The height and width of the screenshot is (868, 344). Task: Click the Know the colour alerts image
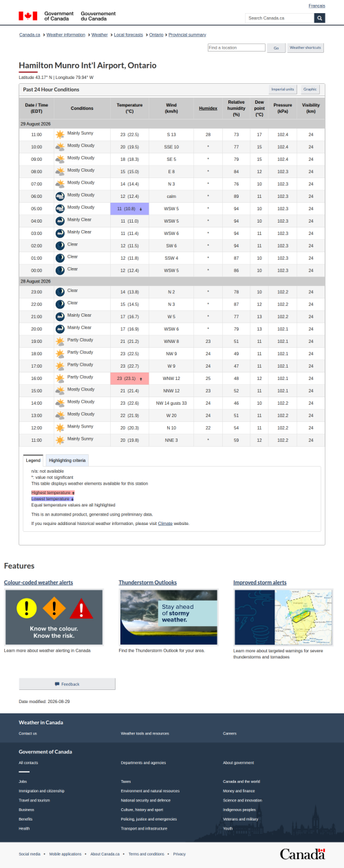pyautogui.click(x=54, y=616)
